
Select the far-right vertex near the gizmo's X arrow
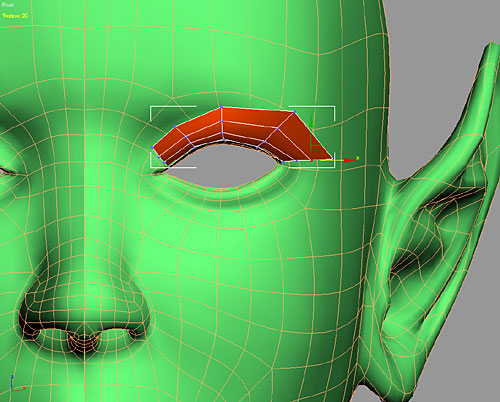pos(332,159)
